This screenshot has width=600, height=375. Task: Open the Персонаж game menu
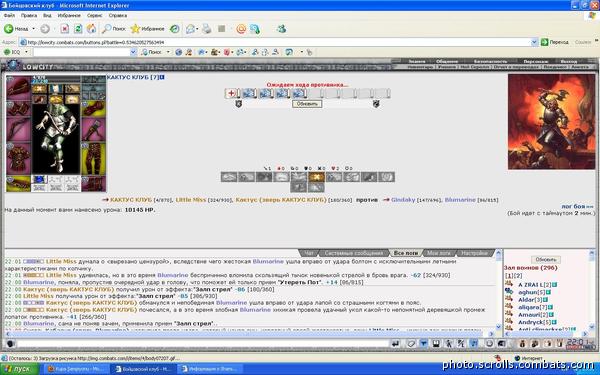535,61
